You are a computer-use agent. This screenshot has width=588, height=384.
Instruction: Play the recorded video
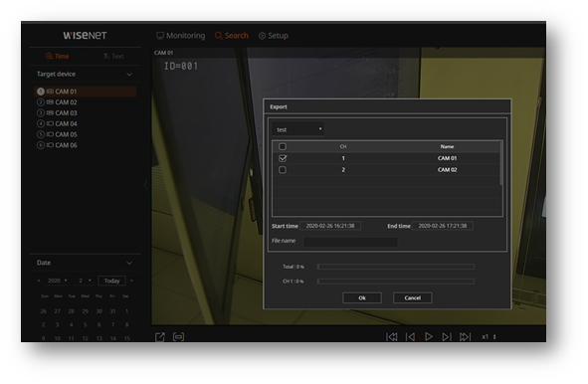(x=429, y=337)
